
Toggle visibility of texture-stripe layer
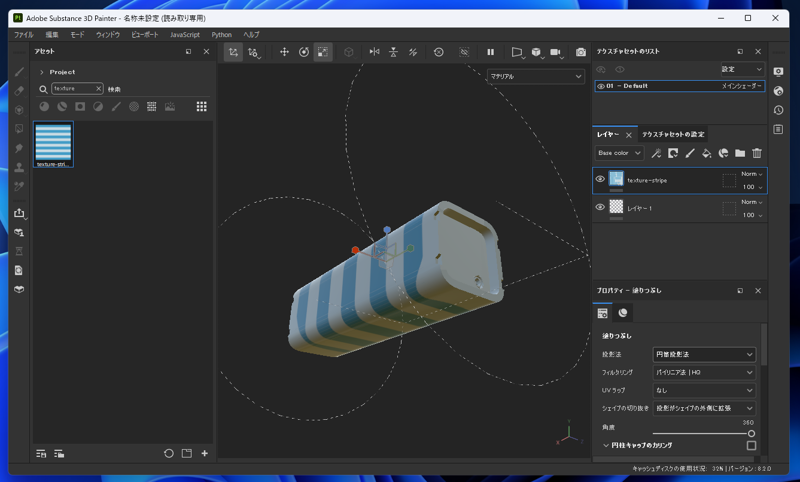(600, 179)
